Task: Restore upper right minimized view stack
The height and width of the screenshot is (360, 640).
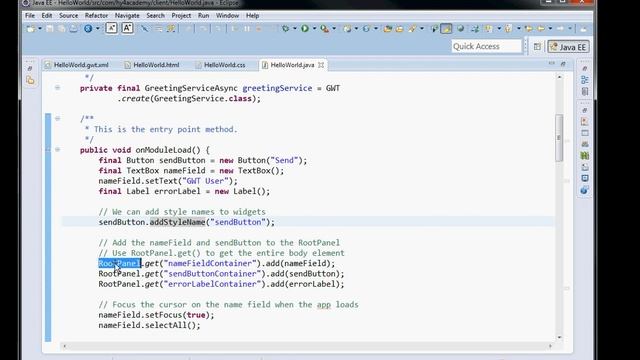Action: 584,68
